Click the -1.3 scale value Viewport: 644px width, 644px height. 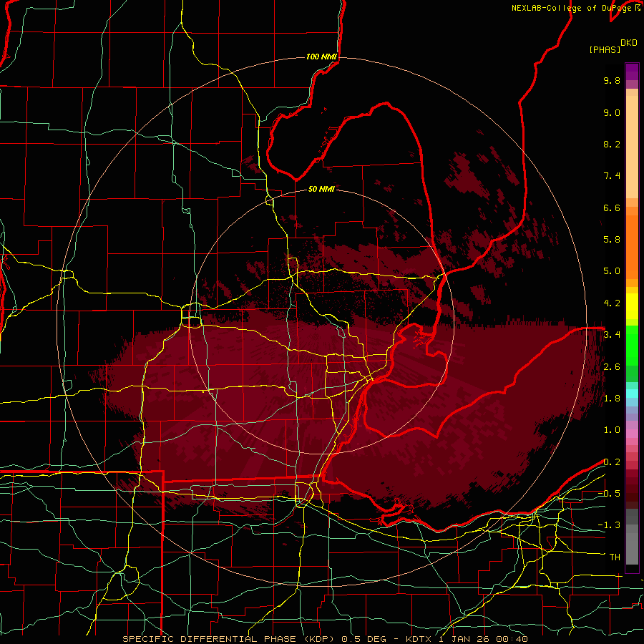click(609, 525)
